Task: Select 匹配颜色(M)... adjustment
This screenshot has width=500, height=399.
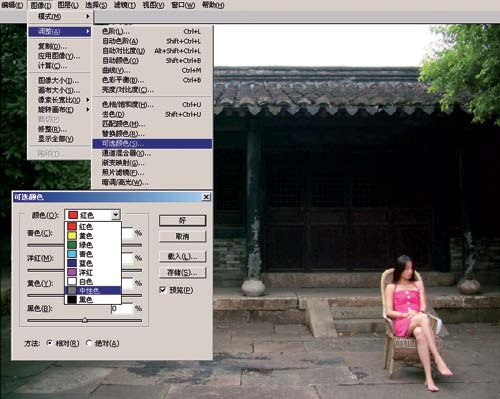Action: click(152, 124)
